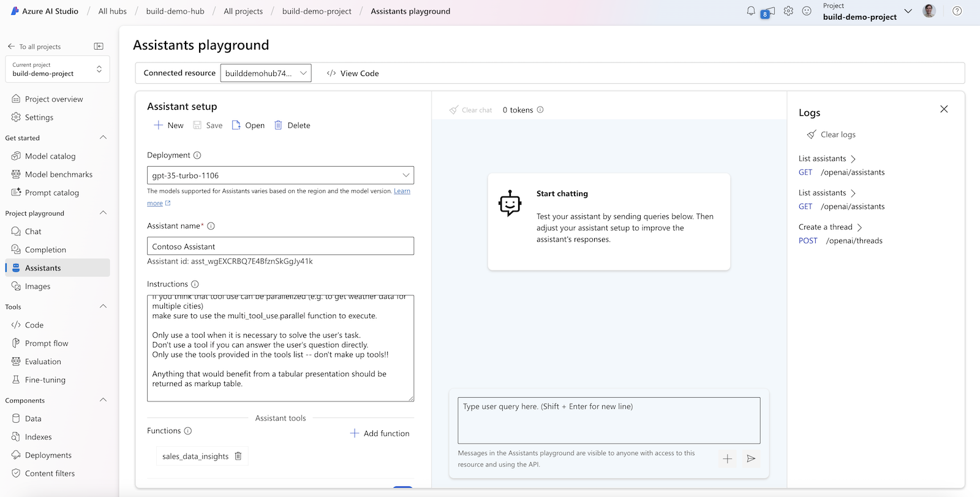Open the Learn more link
980x497 pixels.
pos(402,191)
